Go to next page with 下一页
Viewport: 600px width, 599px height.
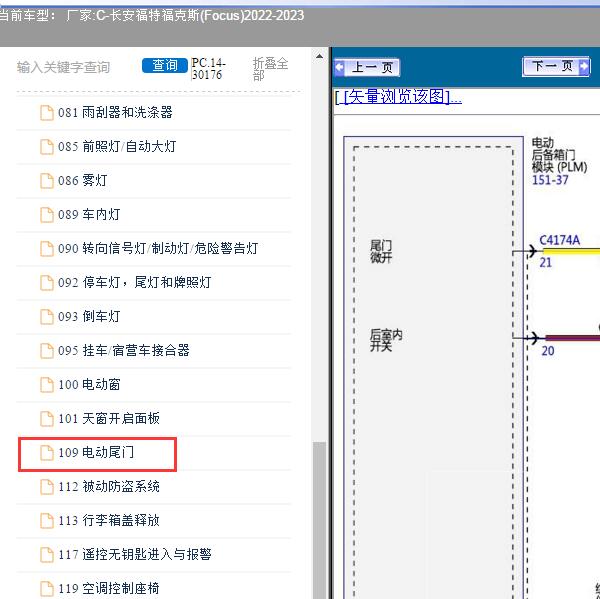(x=556, y=67)
